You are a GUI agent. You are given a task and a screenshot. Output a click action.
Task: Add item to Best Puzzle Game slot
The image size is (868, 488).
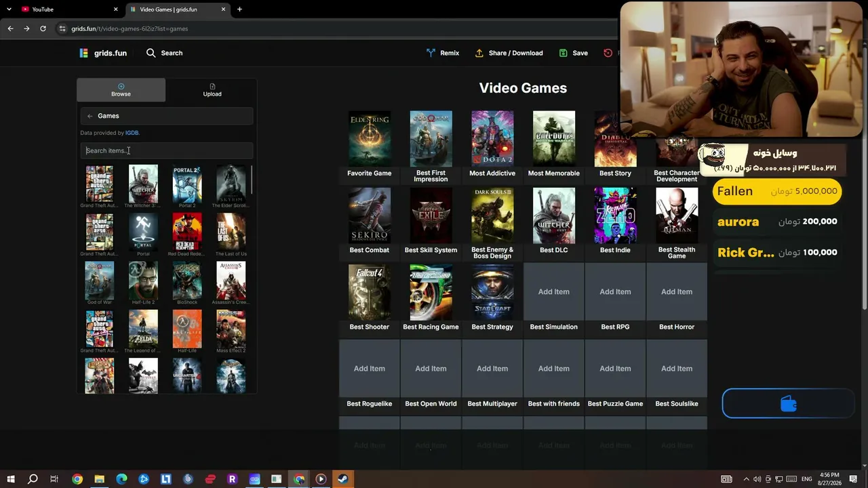[615, 369]
